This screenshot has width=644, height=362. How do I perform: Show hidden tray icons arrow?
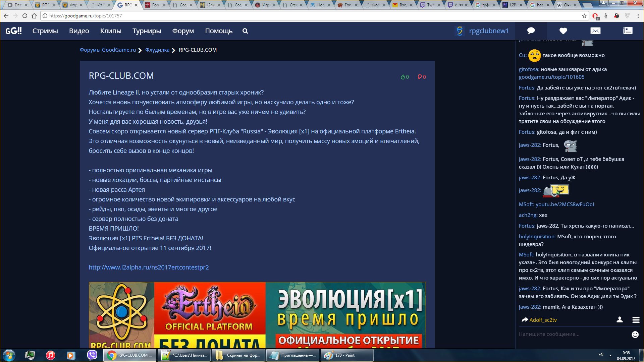point(610,355)
